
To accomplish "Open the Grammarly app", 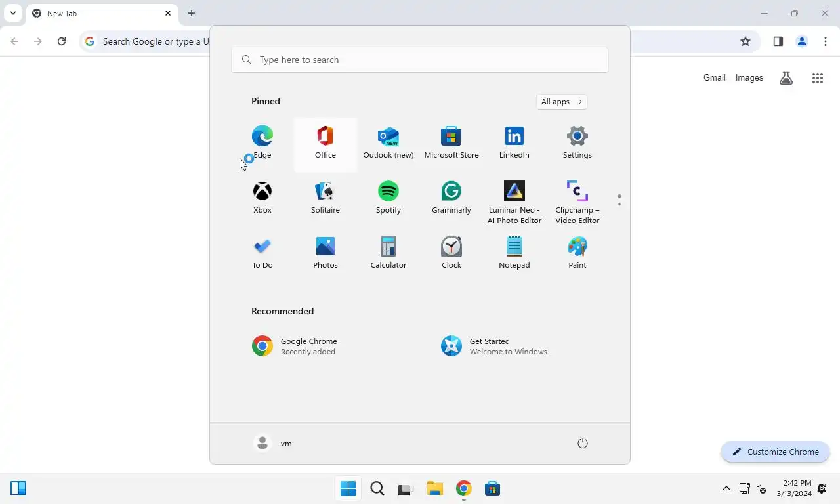I will point(451,198).
